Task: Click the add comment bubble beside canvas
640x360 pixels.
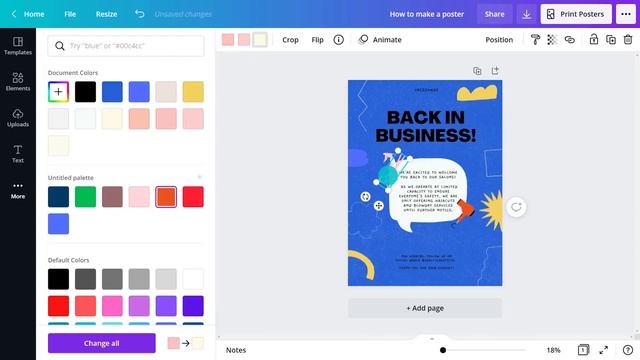Action: (516, 207)
